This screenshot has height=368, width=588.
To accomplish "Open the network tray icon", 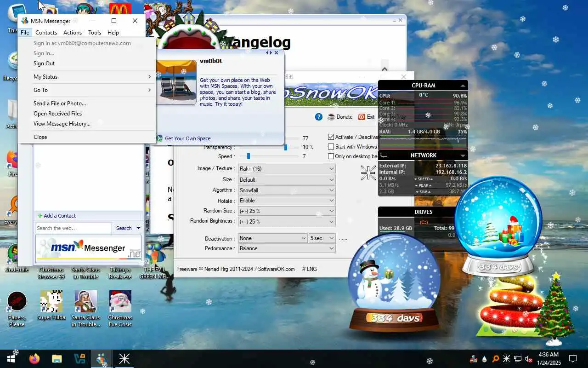I will 518,359.
